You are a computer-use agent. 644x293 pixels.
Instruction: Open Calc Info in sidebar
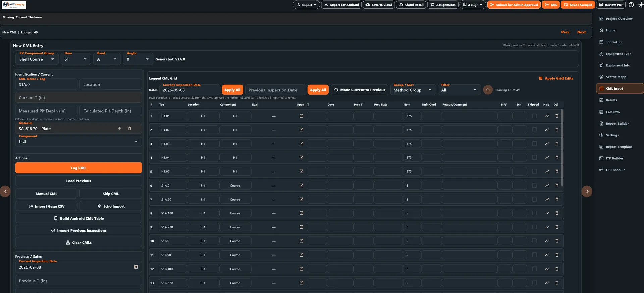point(620,112)
